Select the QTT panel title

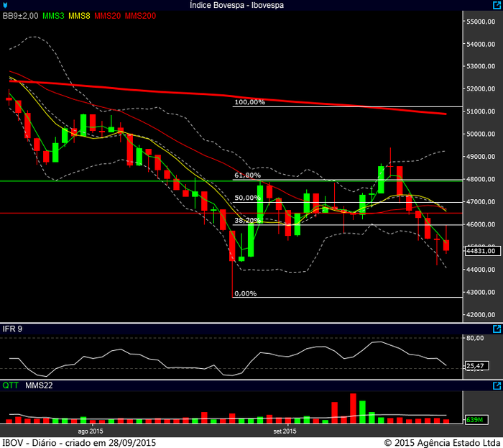tap(10, 385)
